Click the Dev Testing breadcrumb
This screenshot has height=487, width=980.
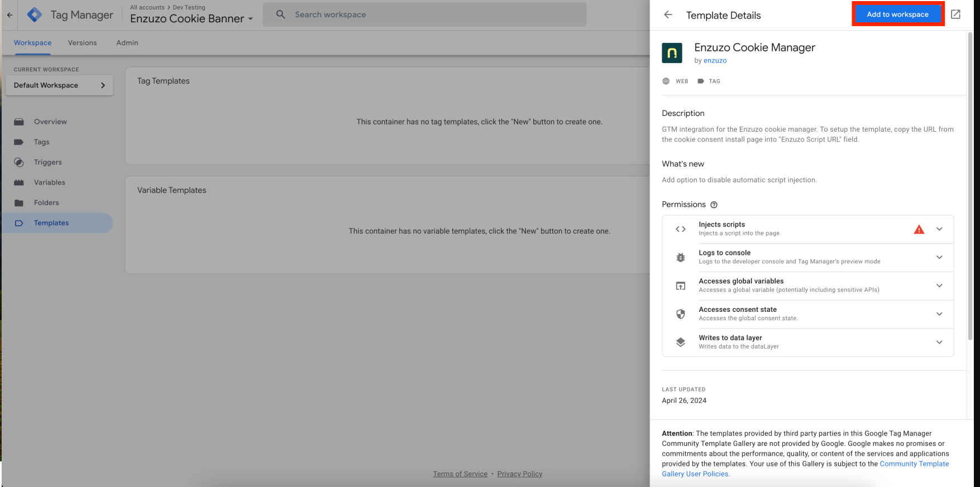tap(189, 7)
